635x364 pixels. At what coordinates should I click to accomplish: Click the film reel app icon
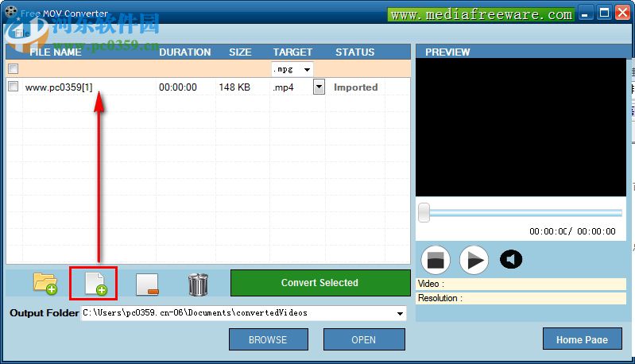coord(11,12)
